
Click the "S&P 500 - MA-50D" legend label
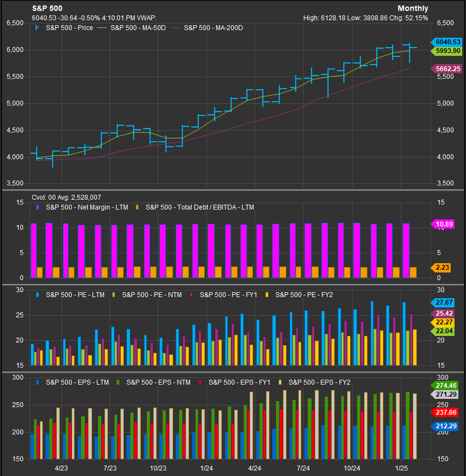138,28
